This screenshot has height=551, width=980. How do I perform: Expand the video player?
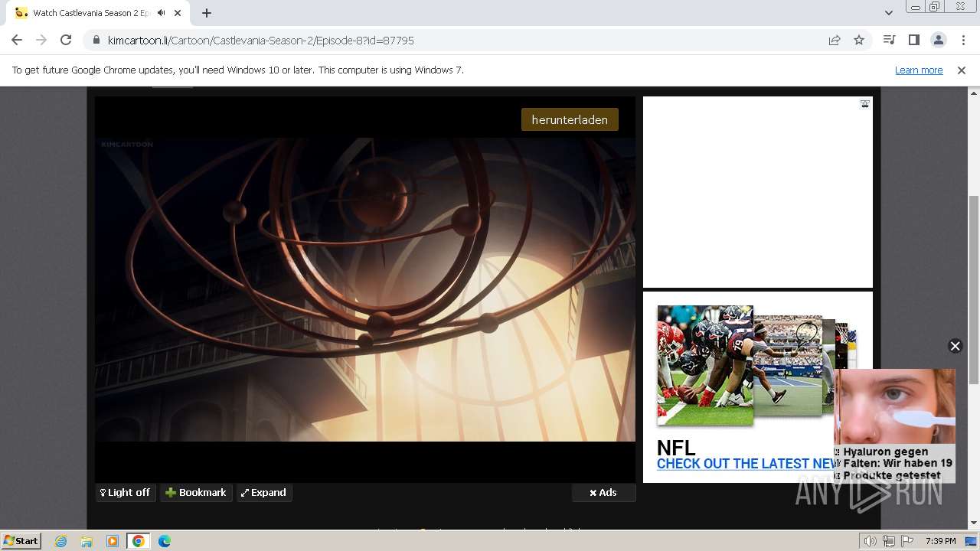tap(263, 493)
